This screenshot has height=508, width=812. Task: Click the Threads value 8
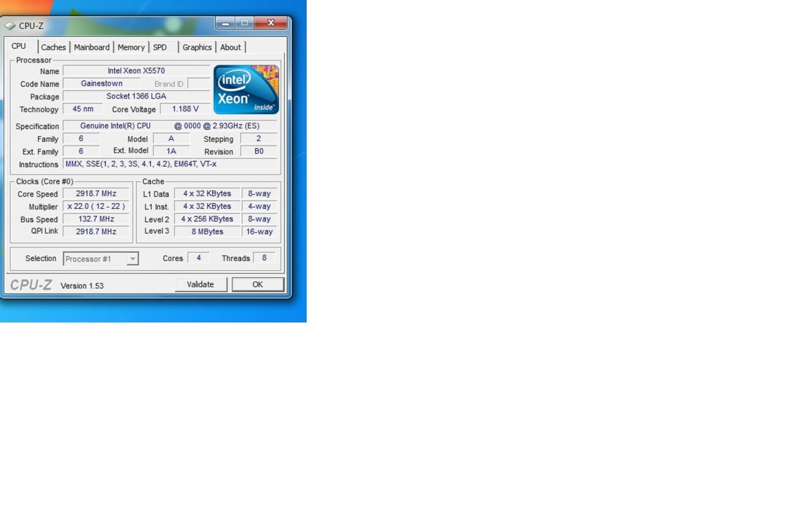[x=264, y=258]
